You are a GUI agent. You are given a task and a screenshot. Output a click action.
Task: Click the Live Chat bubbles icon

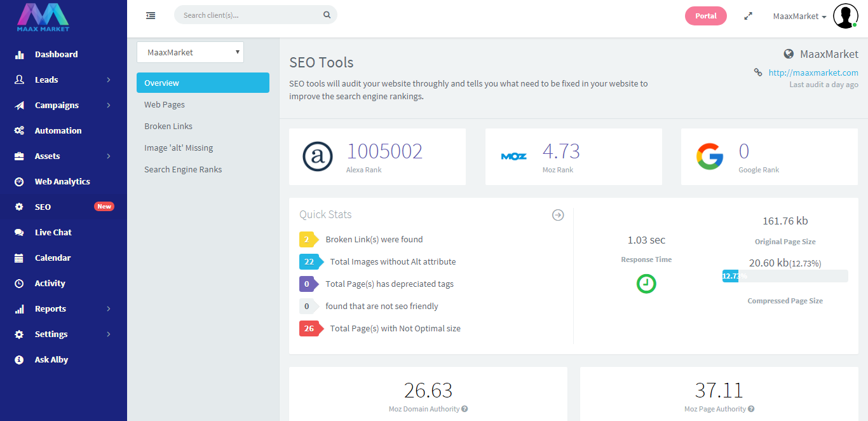tap(20, 232)
